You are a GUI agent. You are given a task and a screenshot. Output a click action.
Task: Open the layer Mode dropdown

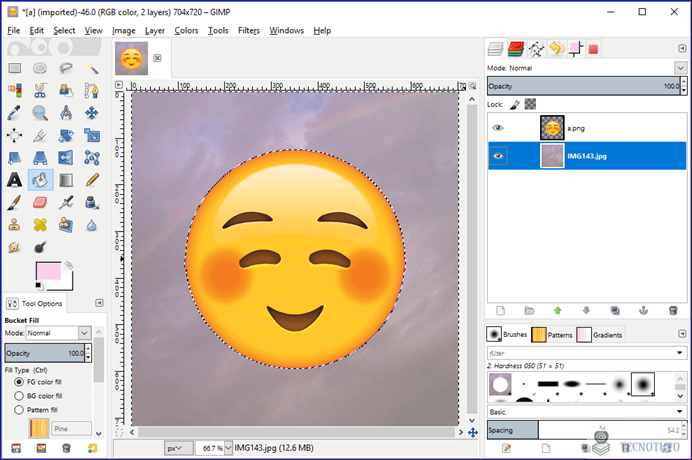pos(681,68)
